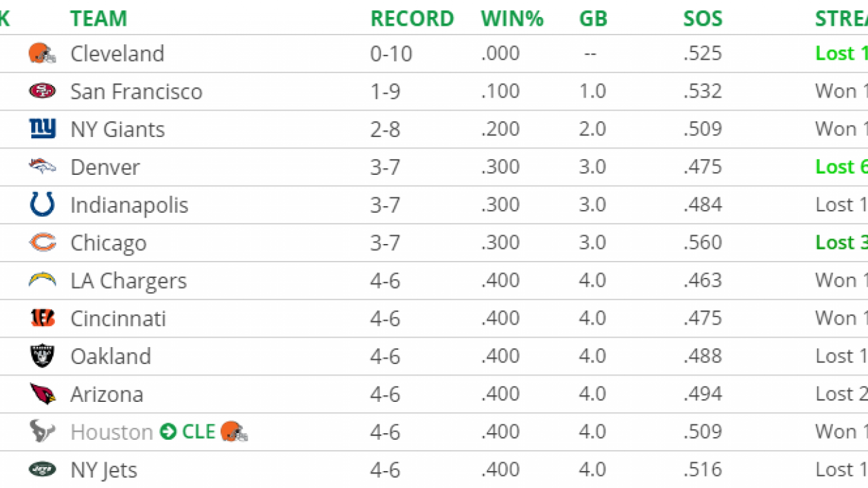Click the green arrow next to Houston

click(168, 432)
